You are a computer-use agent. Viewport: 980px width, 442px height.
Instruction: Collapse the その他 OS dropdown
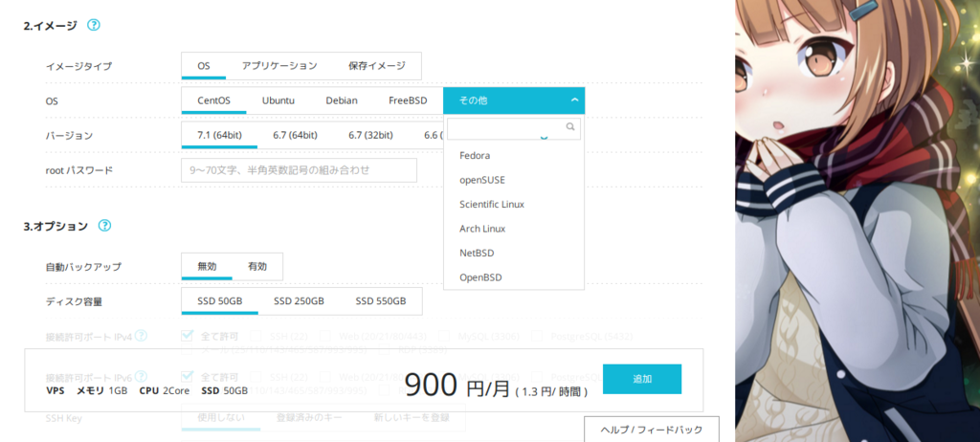tap(514, 100)
